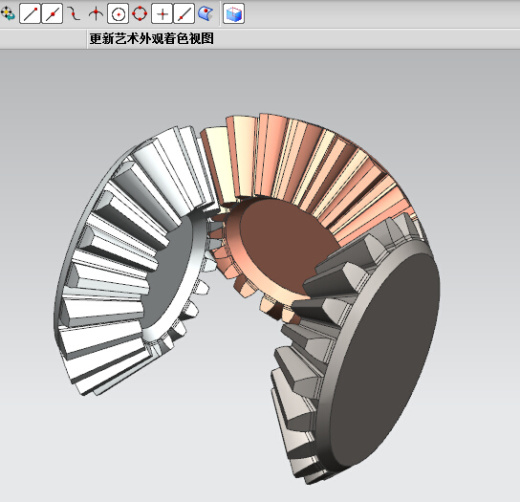This screenshot has height=502, width=520.
Task: Enable the Intersection Point snap icon
Action: click(96, 14)
